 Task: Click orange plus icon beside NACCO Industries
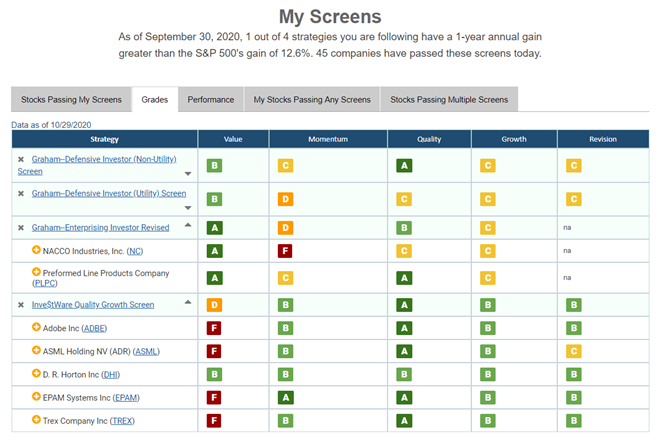pos(36,250)
